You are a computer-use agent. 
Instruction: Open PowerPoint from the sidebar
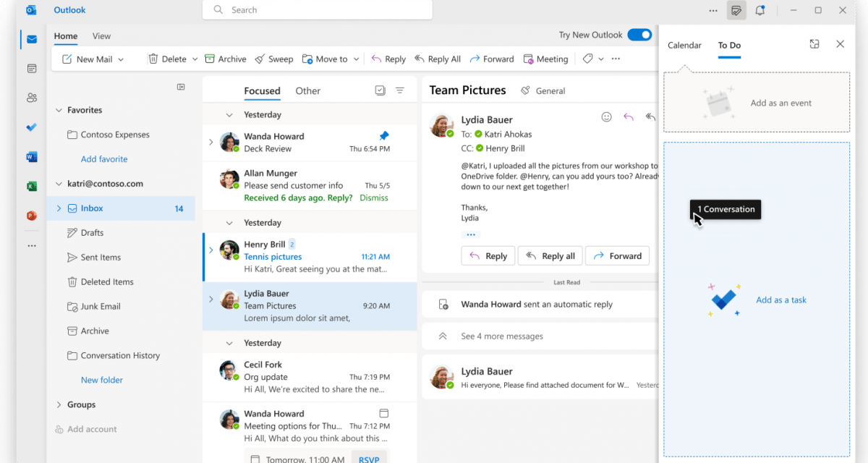click(31, 215)
